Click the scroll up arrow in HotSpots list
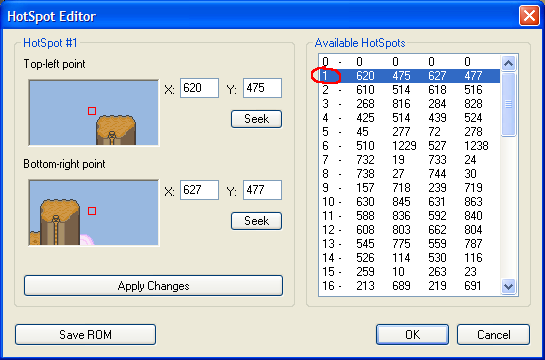The height and width of the screenshot is (360, 545). tap(509, 63)
